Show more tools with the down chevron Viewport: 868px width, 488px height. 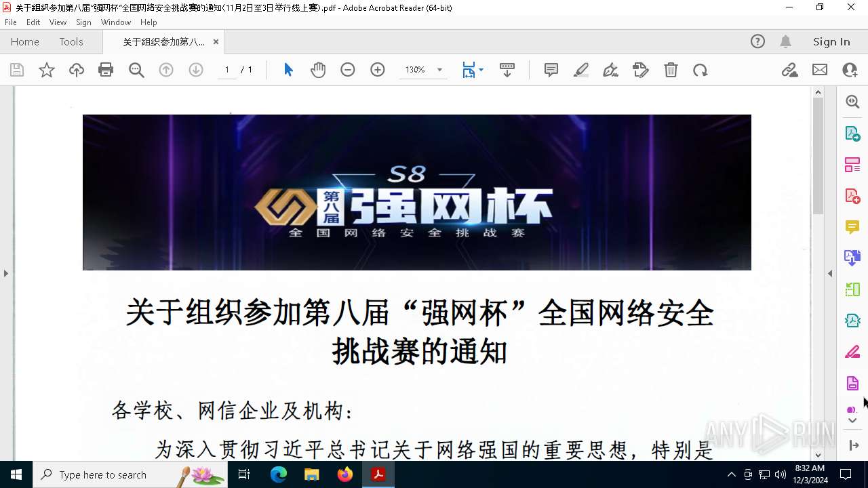point(852,421)
